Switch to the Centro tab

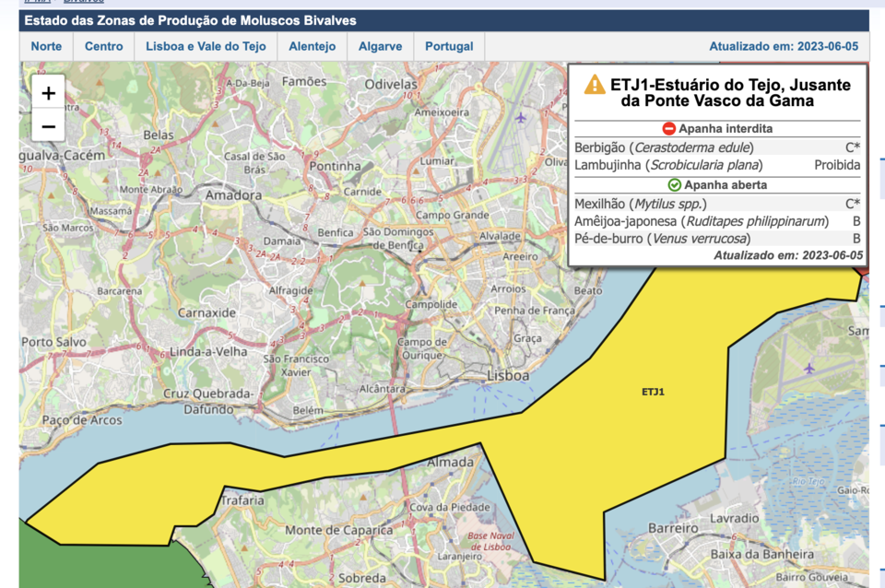pyautogui.click(x=104, y=46)
